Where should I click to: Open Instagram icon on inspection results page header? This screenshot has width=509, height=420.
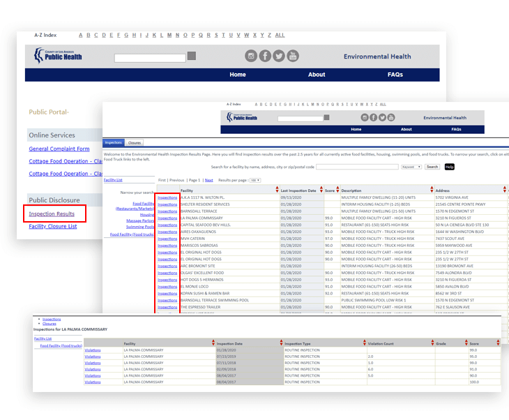(x=365, y=117)
